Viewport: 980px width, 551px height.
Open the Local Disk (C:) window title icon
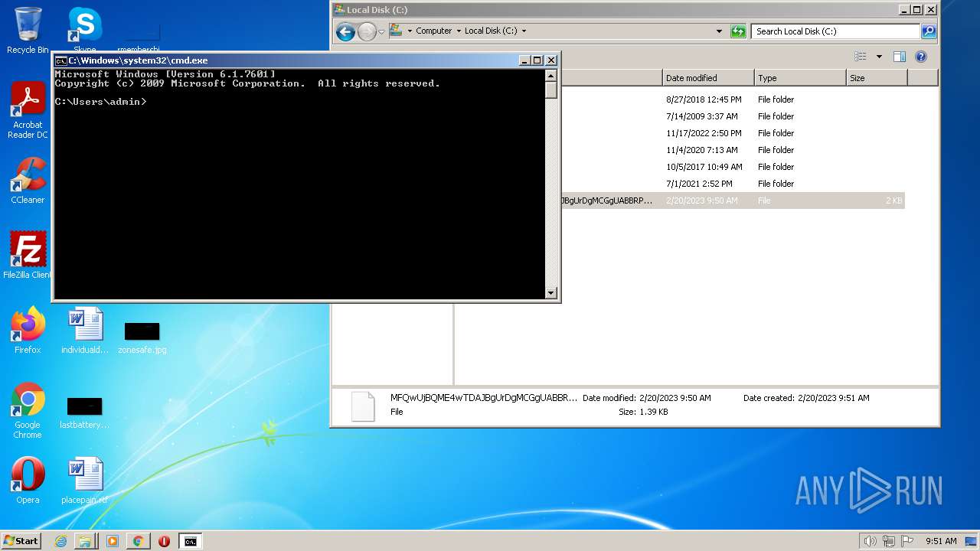339,10
